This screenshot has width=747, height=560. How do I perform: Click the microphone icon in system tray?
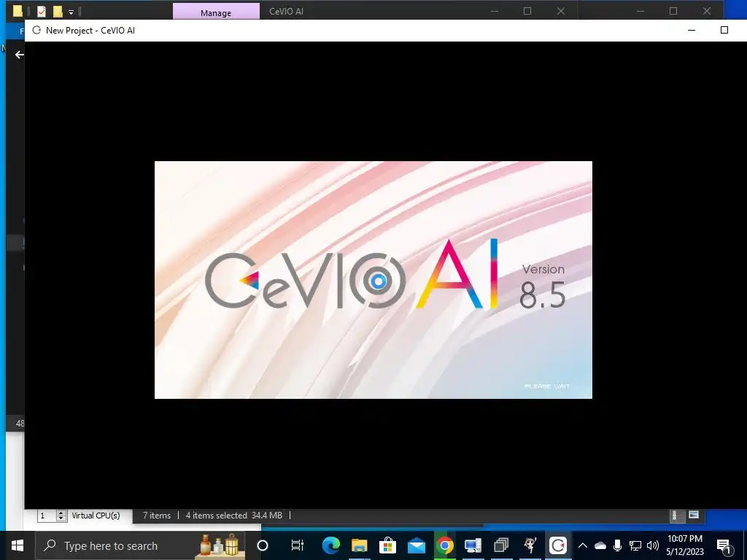point(617,545)
